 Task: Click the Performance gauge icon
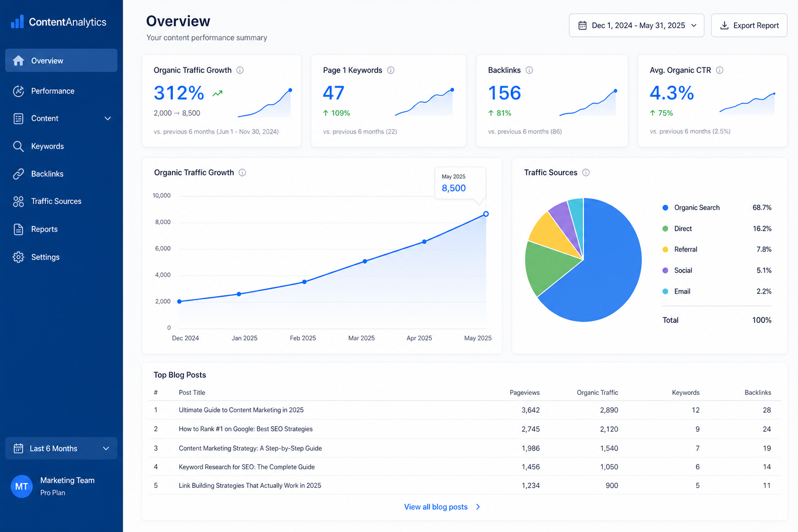(18, 91)
